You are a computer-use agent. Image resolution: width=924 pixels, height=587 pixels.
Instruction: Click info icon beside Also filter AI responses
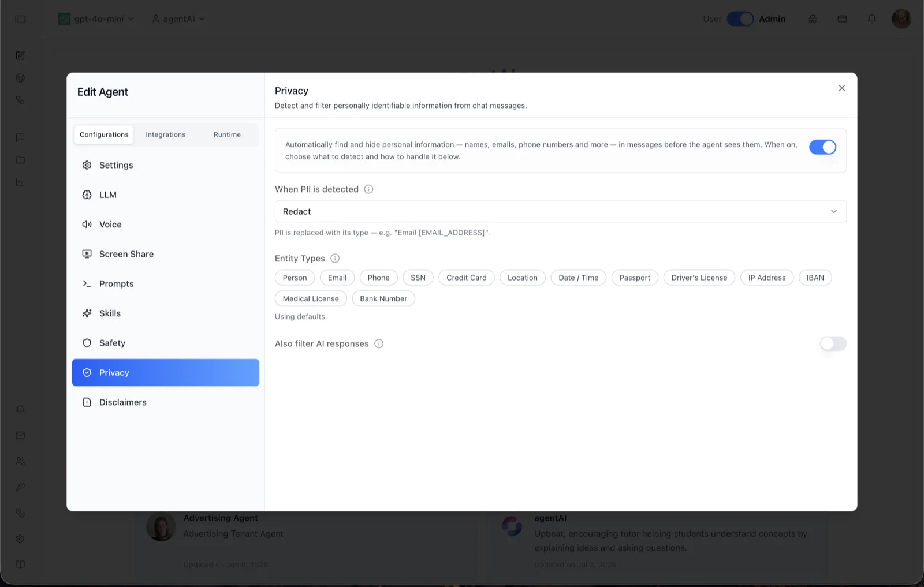(x=379, y=344)
